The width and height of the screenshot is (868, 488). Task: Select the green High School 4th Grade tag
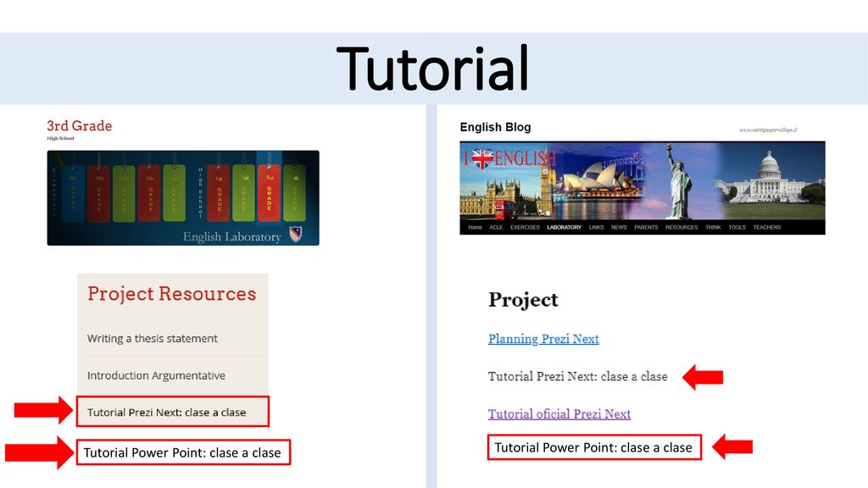pos(294,193)
